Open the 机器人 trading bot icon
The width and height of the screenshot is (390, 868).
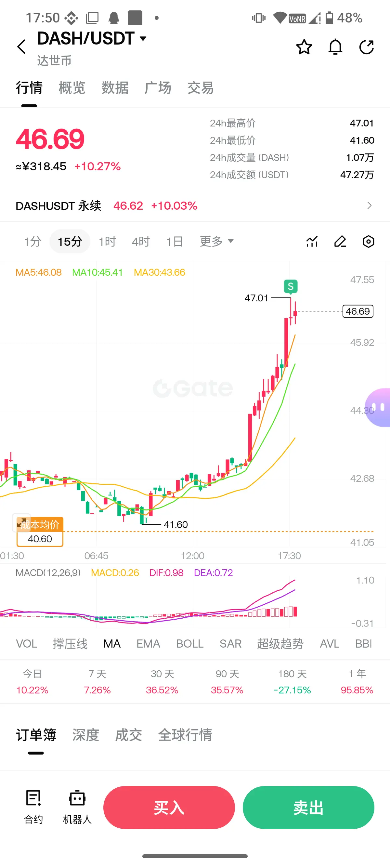pyautogui.click(x=77, y=807)
